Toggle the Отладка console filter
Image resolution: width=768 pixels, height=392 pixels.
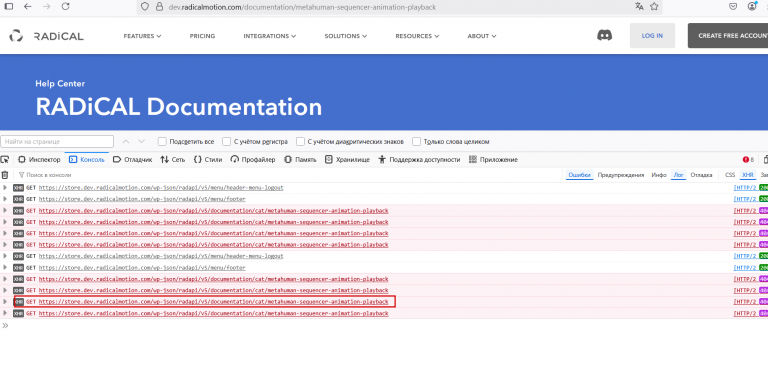click(x=701, y=175)
